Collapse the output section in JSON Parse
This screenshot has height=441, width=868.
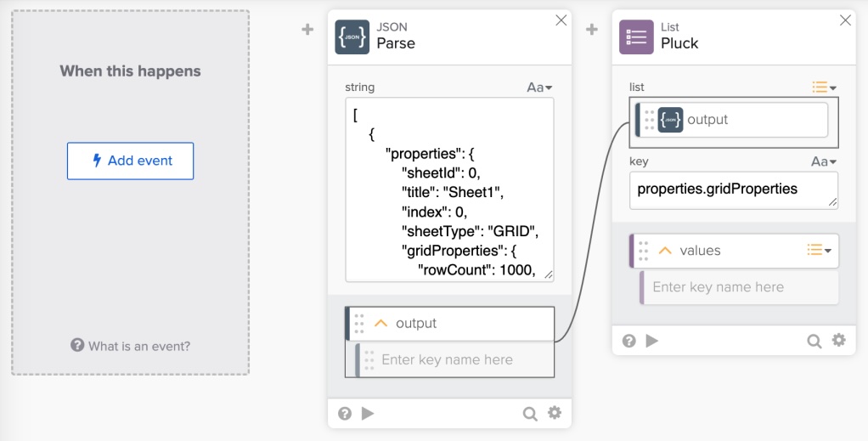coord(380,323)
